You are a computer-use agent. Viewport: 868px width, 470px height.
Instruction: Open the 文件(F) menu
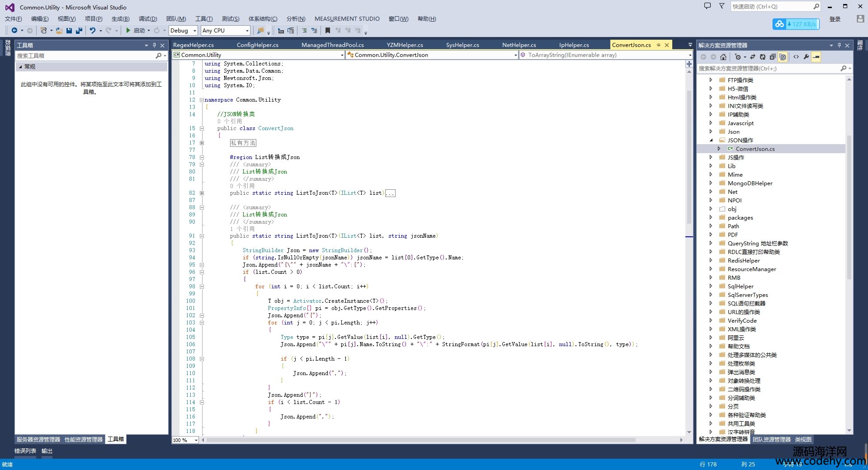(14, 19)
